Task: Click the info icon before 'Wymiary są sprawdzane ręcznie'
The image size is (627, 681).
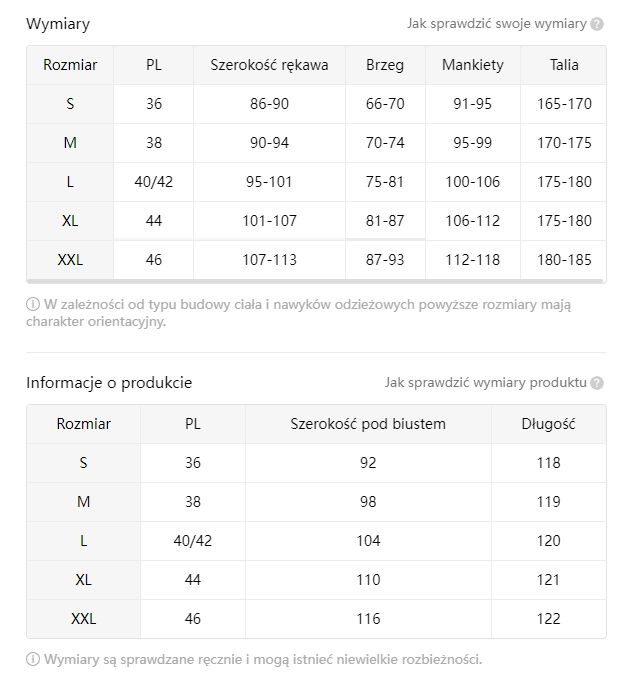Action: (33, 659)
